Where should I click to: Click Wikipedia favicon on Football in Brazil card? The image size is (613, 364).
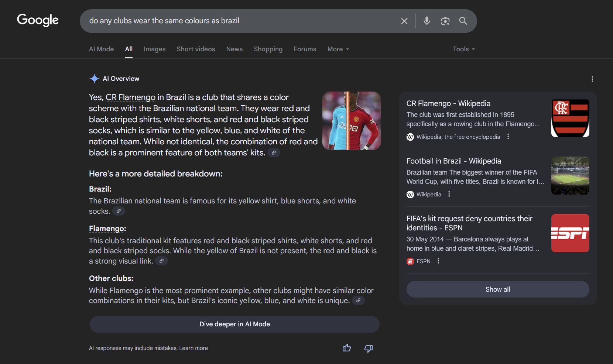click(x=410, y=195)
